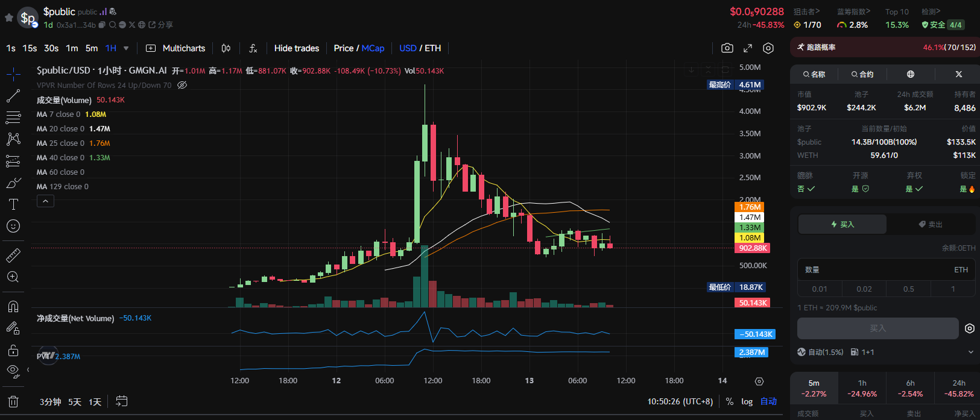The width and height of the screenshot is (980, 420).
Task: Open Multicharts layout
Action: click(175, 48)
